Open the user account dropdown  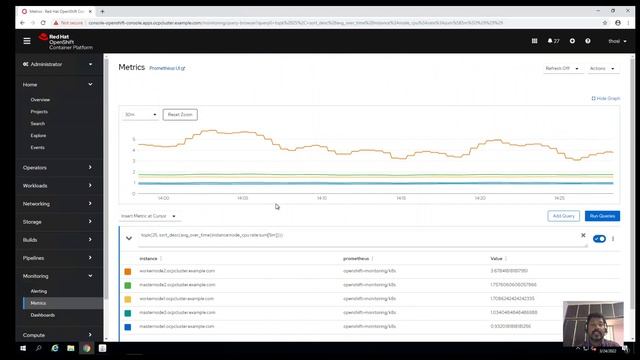[617, 41]
